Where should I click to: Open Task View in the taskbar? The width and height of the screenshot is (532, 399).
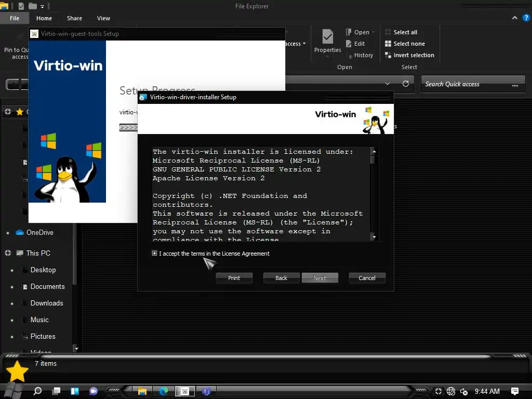(56, 391)
